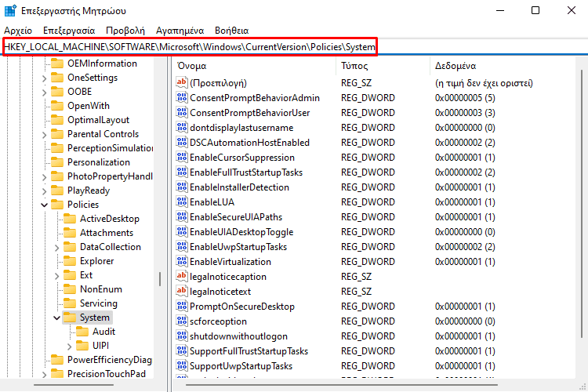Expand the PrecisionTouchPad node
This screenshot has height=392, width=588.
44,375
